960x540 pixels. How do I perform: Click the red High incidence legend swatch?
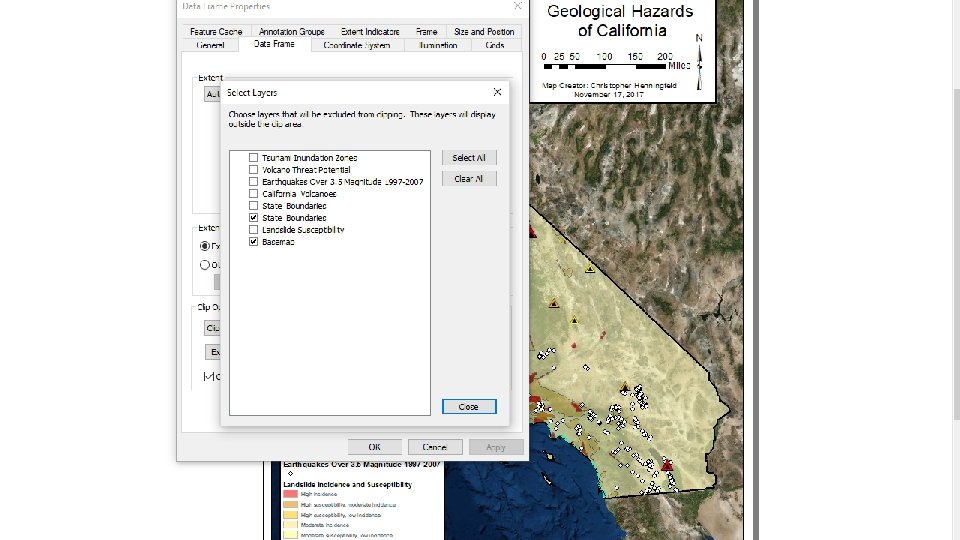[x=290, y=494]
